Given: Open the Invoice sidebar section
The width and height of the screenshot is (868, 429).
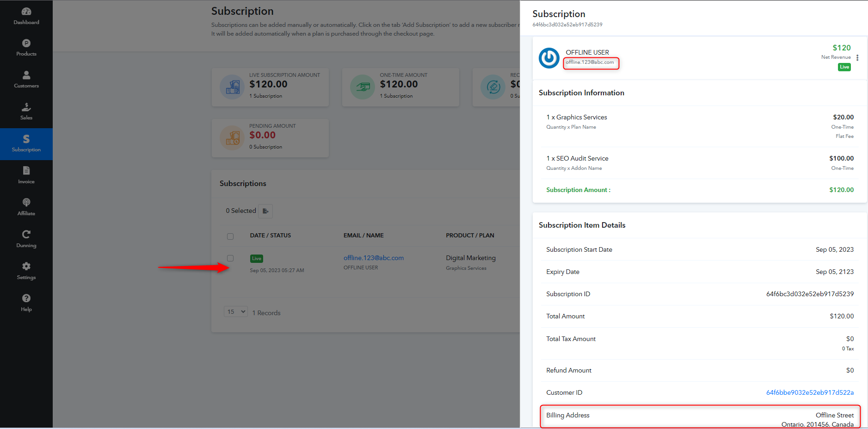Looking at the screenshot, I should click(x=26, y=175).
